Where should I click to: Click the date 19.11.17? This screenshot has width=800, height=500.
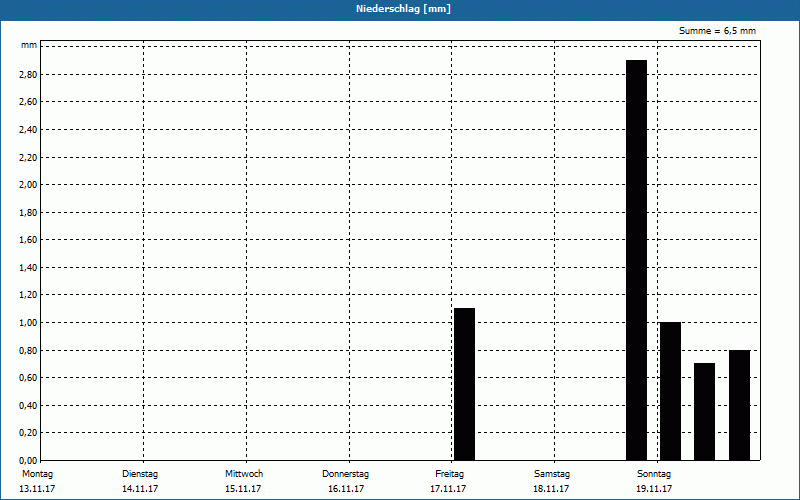tap(654, 489)
